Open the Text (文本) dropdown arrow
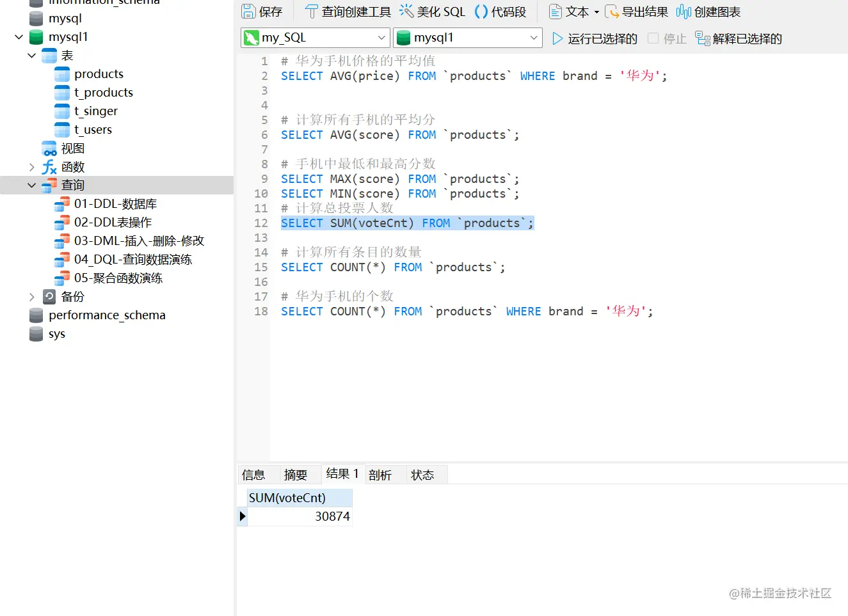Screen dimensions: 848x616 point(596,12)
